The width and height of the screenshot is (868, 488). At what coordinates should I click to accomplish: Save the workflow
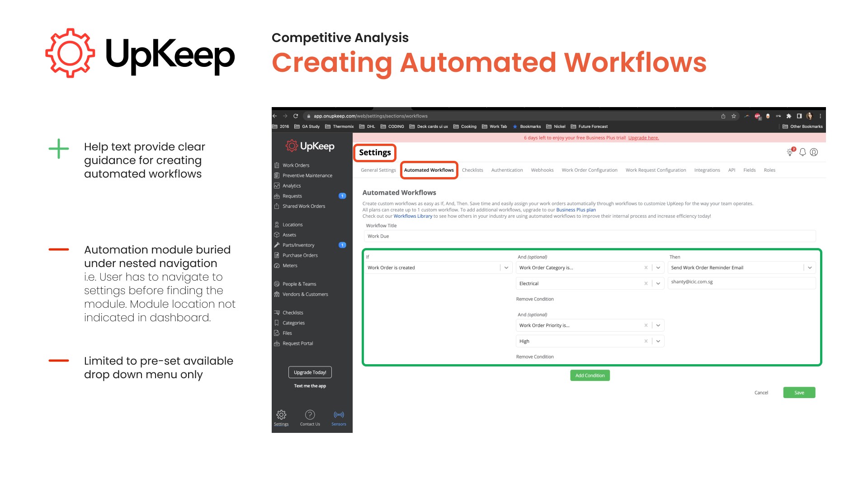[799, 393]
